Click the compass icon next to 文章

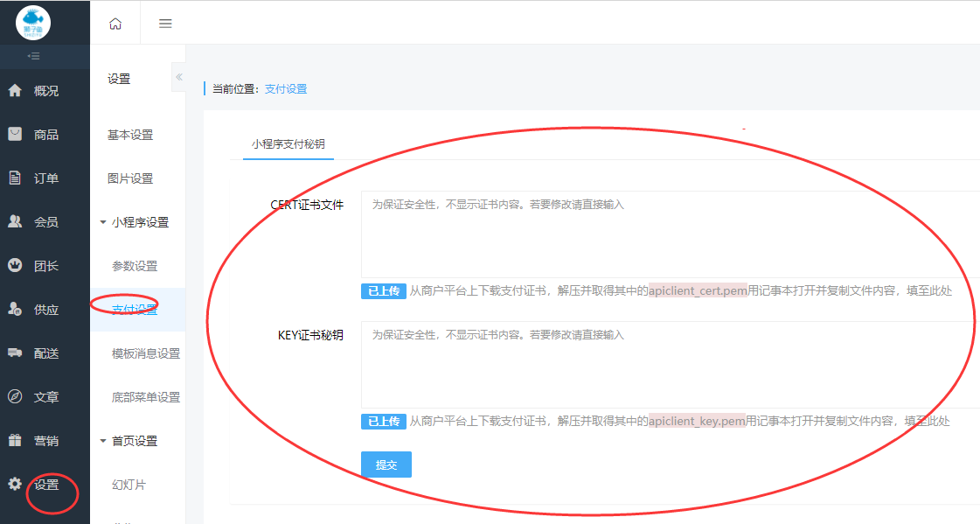[x=15, y=396]
